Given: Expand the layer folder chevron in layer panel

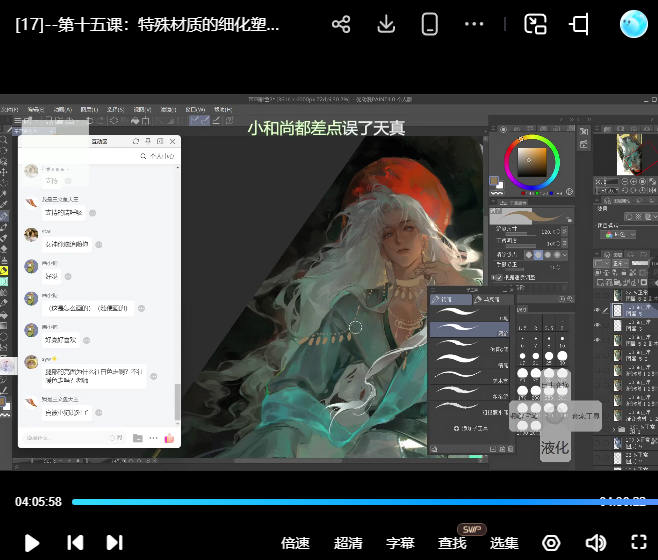Looking at the screenshot, I should (614, 429).
